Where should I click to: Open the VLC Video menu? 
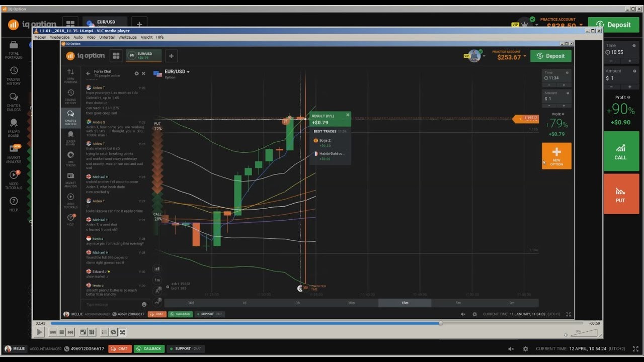point(91,37)
